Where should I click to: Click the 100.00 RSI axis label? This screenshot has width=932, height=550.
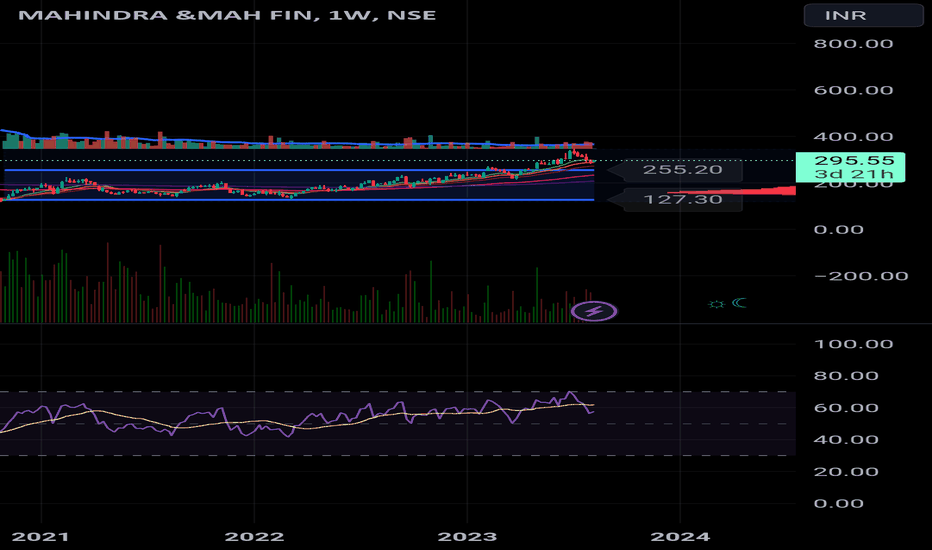(x=854, y=344)
